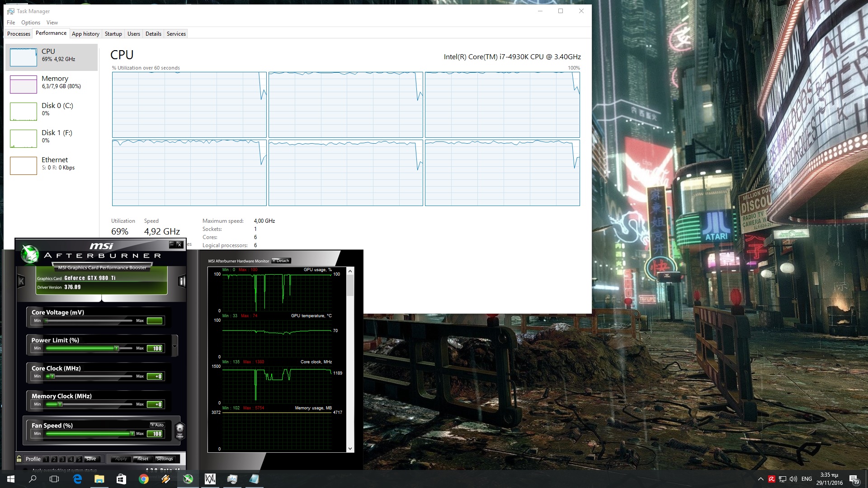
Task: Open Microsoft Edge from the taskbar
Action: [77, 479]
